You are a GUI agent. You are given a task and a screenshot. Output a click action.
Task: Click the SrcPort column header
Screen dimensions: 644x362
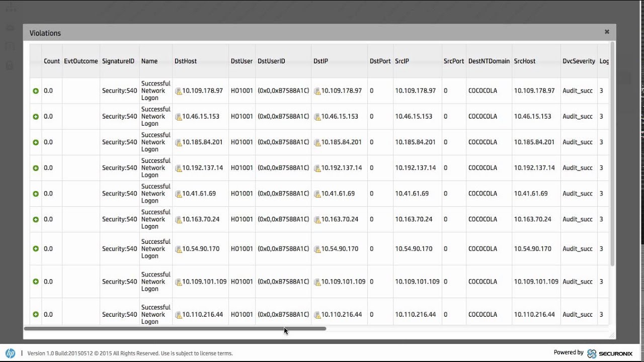454,61
